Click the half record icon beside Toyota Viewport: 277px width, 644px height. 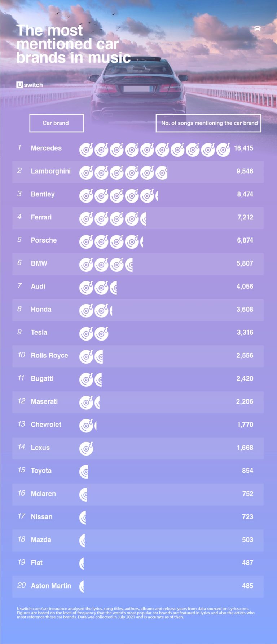click(84, 471)
